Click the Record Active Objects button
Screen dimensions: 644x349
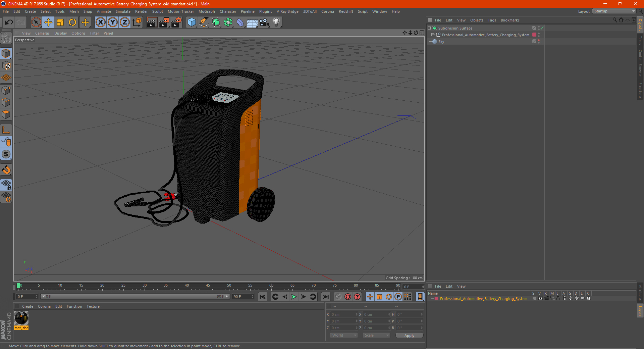pos(338,297)
